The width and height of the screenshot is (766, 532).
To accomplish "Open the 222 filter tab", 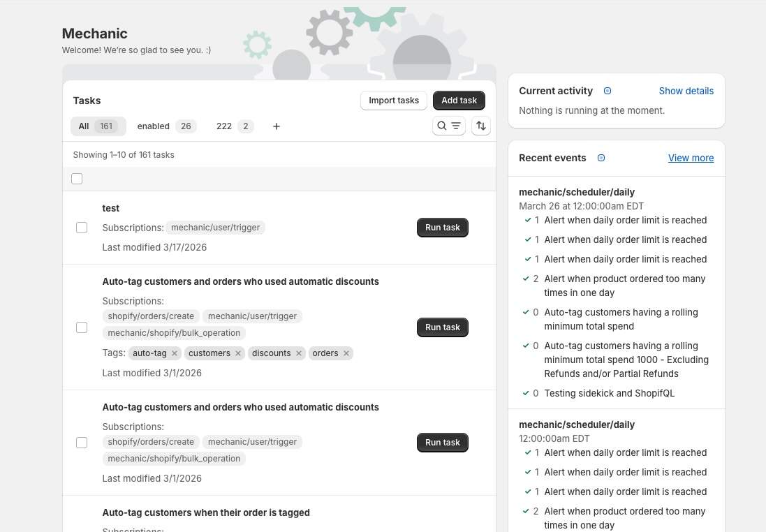I will 224,126.
